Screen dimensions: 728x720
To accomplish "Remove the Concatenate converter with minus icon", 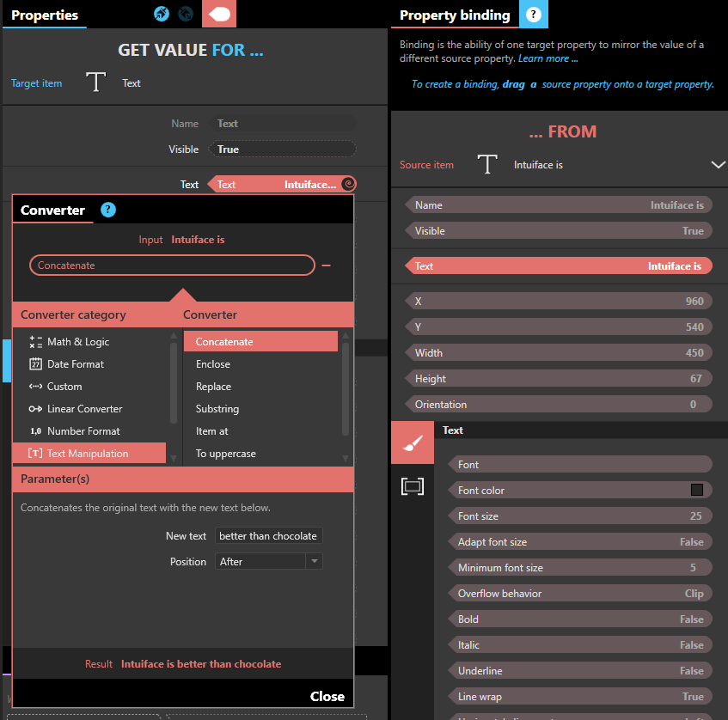I will [327, 265].
